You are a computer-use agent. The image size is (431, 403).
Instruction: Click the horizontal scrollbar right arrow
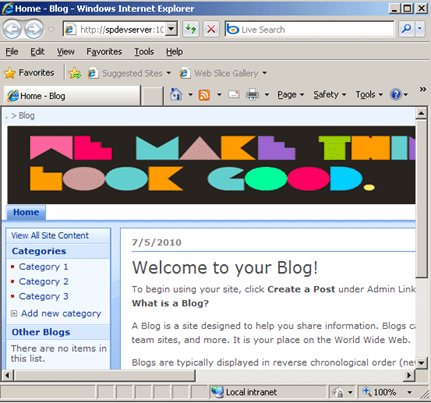409,376
